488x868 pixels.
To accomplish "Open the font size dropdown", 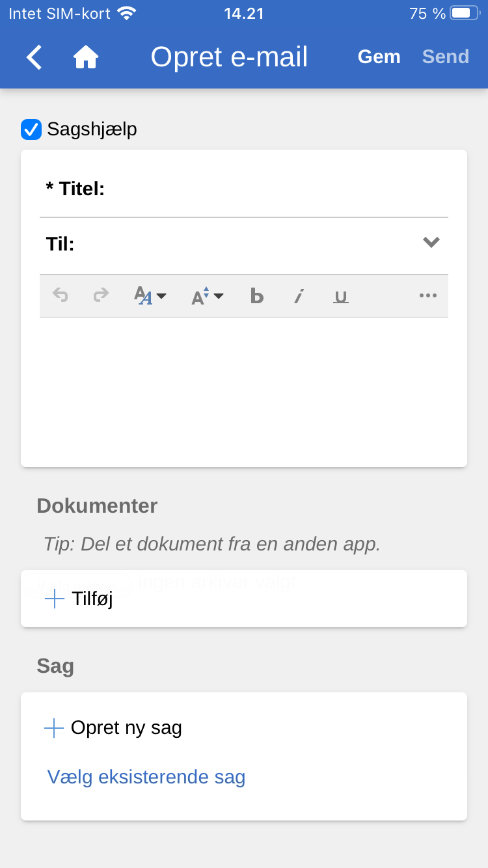I will (207, 296).
